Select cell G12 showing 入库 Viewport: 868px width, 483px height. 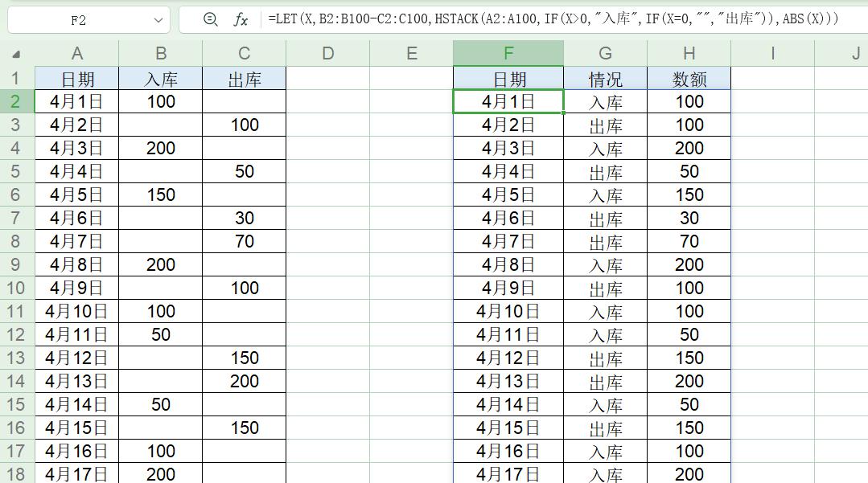606,334
